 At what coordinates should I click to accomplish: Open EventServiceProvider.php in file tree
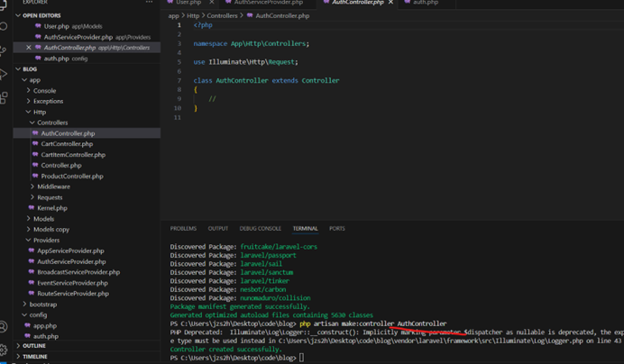[x=87, y=283]
